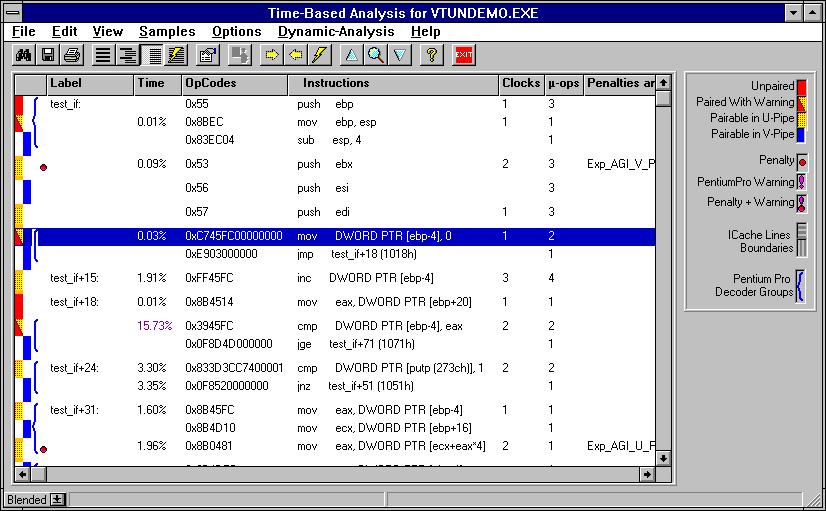This screenshot has height=511, width=826.
Task: Click the vertical scrollbar down arrow
Action: [x=663, y=458]
